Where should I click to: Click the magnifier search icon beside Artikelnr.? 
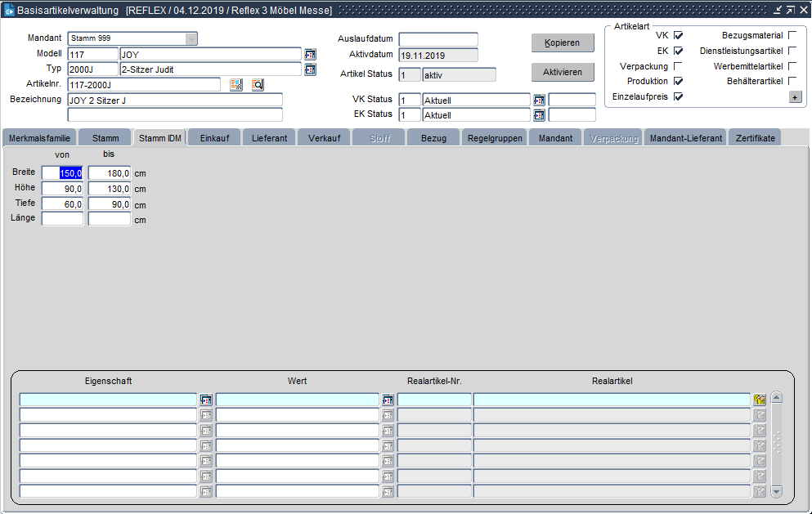pyautogui.click(x=258, y=84)
